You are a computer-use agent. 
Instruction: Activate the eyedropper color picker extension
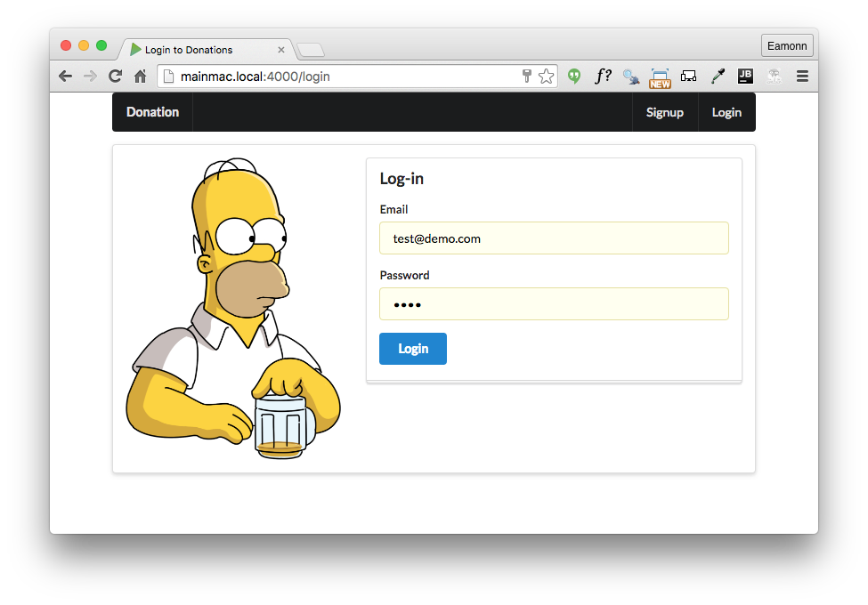coord(717,77)
